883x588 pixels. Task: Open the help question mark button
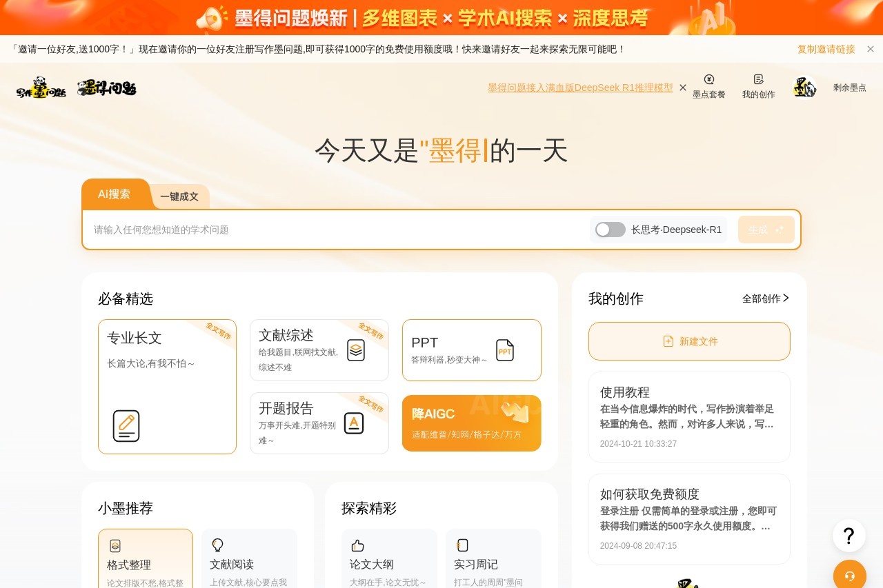click(849, 536)
